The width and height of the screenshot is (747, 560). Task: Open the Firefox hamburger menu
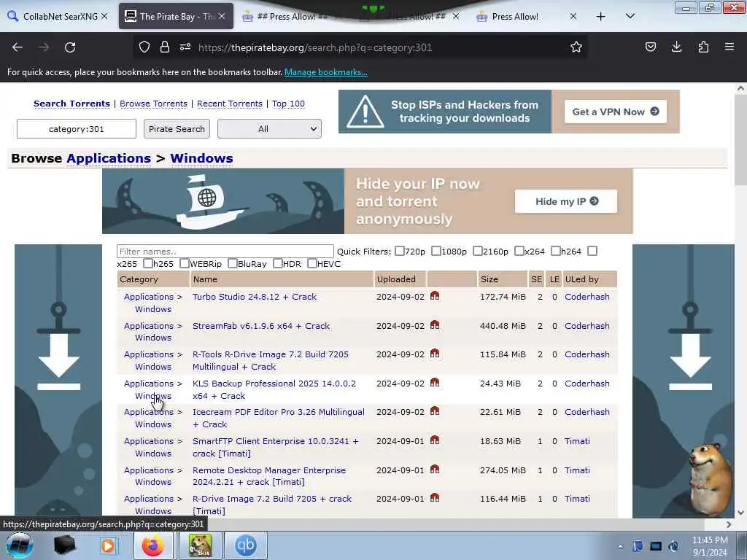(729, 47)
